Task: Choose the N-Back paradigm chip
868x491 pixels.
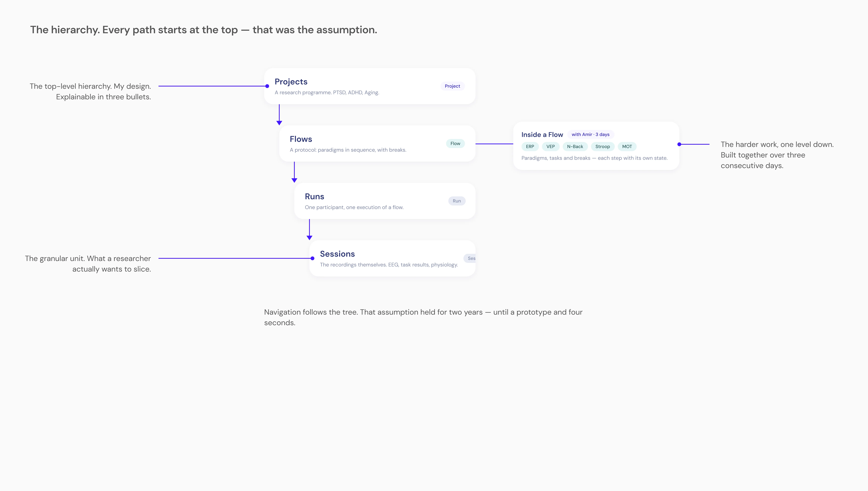Action: (x=575, y=146)
